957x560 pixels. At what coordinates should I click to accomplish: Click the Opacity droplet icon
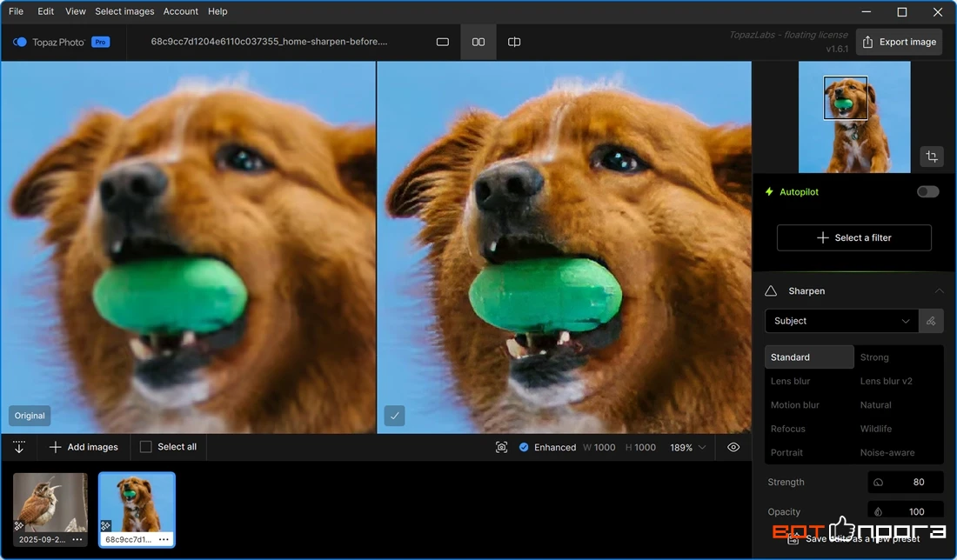click(x=879, y=512)
